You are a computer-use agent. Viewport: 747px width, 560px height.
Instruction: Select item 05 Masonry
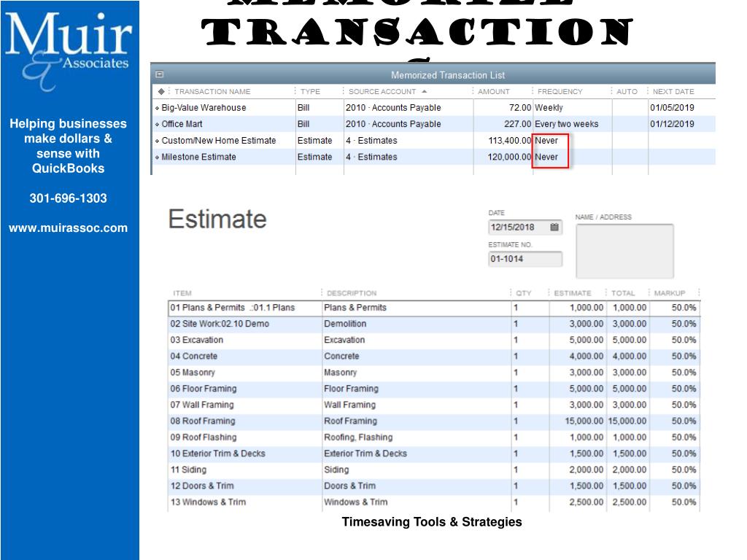coord(434,373)
